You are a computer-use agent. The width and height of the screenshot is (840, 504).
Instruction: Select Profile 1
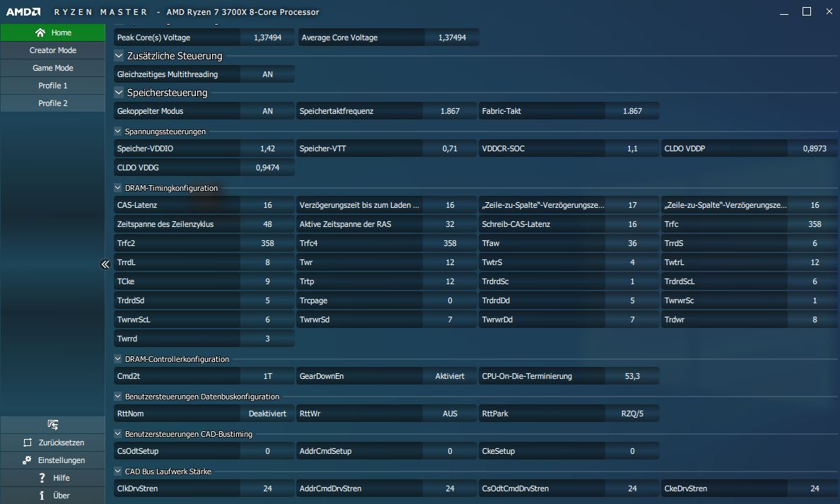pos(52,86)
